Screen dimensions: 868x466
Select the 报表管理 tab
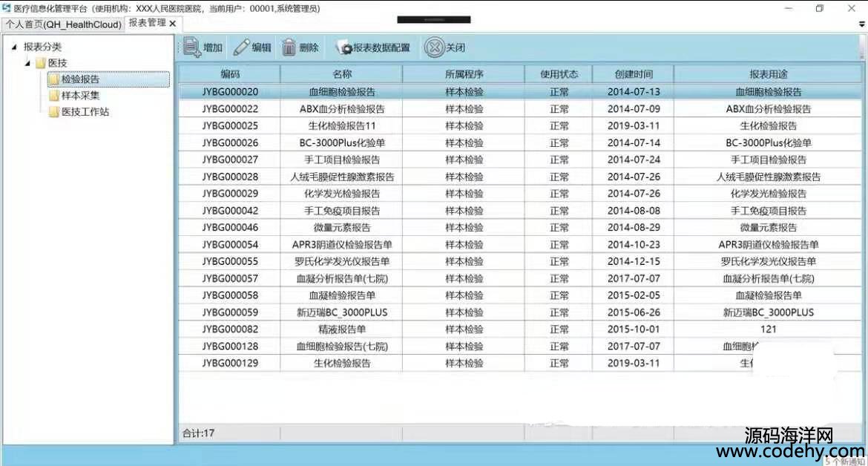point(147,23)
